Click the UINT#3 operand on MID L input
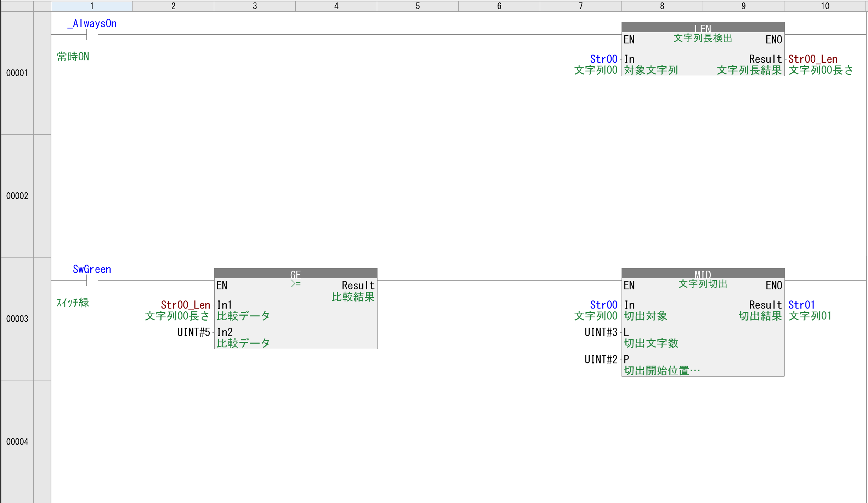This screenshot has width=868, height=503. click(x=601, y=332)
